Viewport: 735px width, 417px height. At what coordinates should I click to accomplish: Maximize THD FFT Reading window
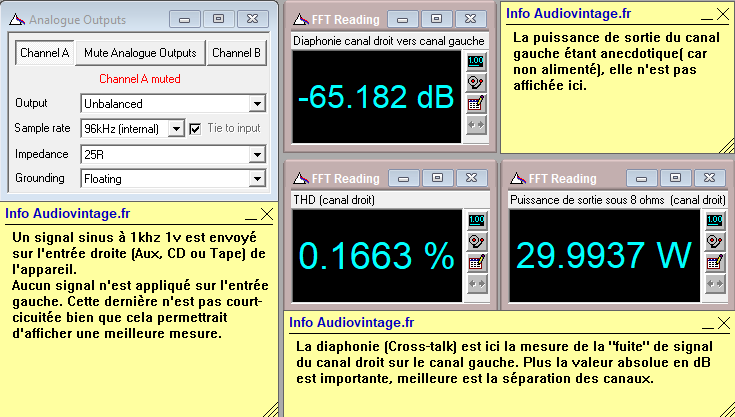point(437,178)
